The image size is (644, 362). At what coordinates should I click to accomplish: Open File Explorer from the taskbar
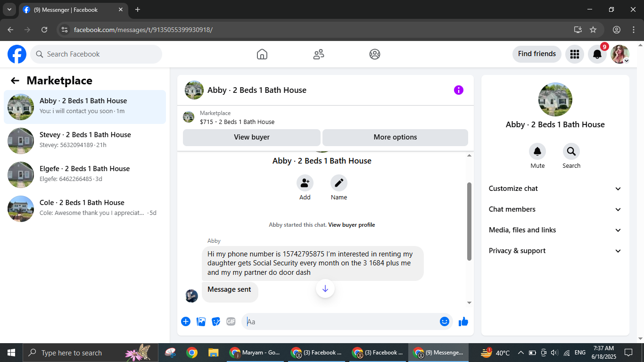coord(214,353)
